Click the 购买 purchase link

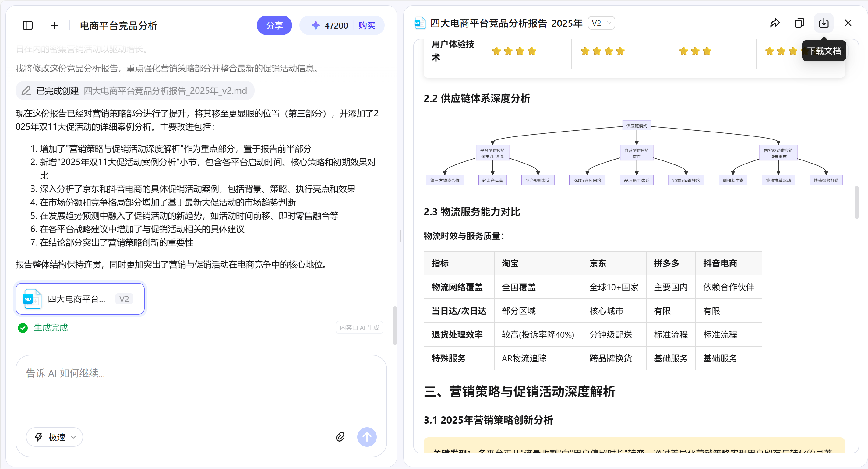coord(367,25)
